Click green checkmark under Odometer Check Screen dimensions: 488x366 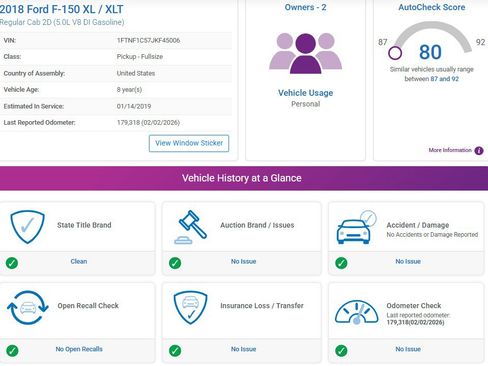coord(341,351)
